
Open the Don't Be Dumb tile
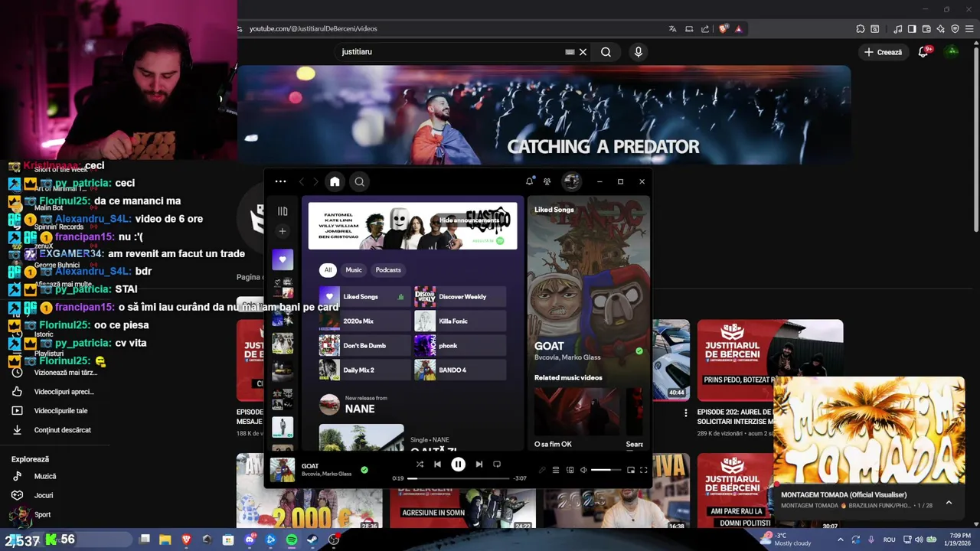pyautogui.click(x=364, y=345)
